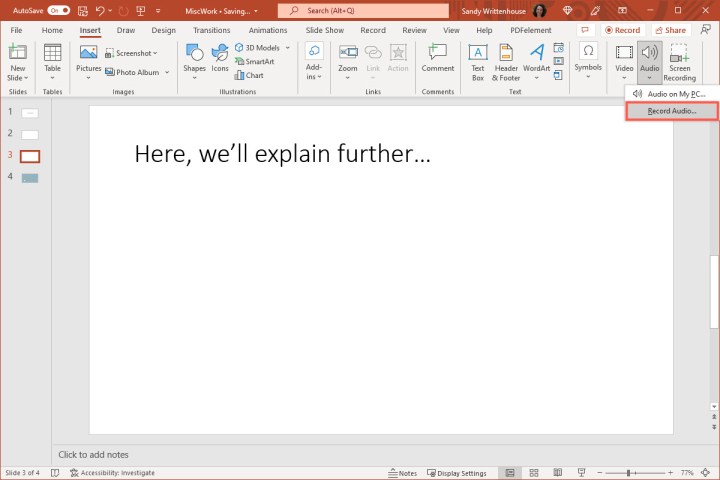Image resolution: width=720 pixels, height=480 pixels.
Task: Open the Animations tab
Action: (268, 30)
